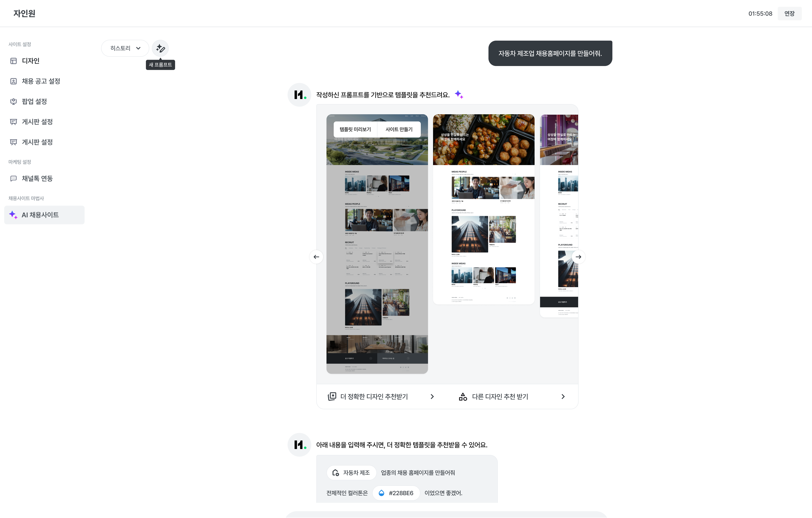Click the first 게시판 설정 board icon
The width and height of the screenshot is (812, 518).
click(14, 122)
